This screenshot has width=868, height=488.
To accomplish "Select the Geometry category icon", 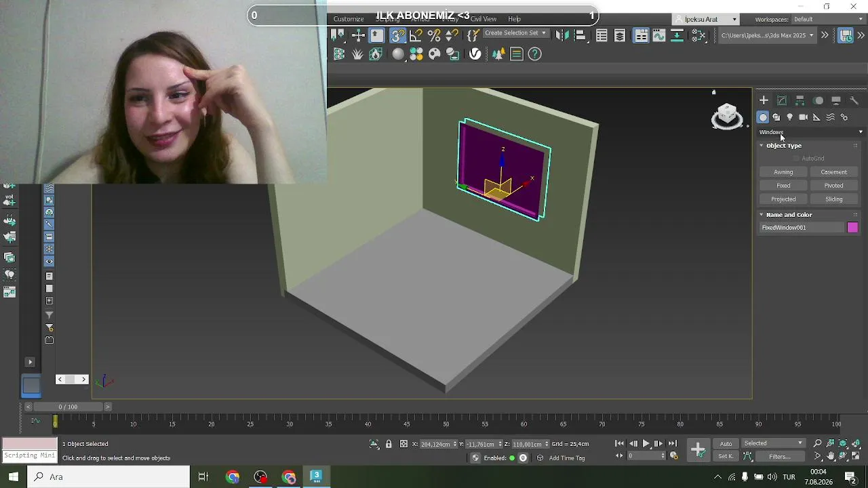I will pos(763,117).
